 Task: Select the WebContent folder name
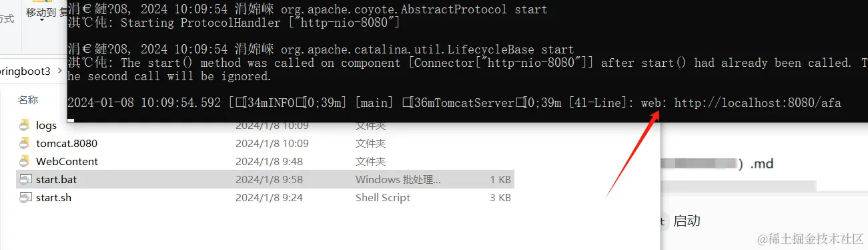(x=67, y=161)
